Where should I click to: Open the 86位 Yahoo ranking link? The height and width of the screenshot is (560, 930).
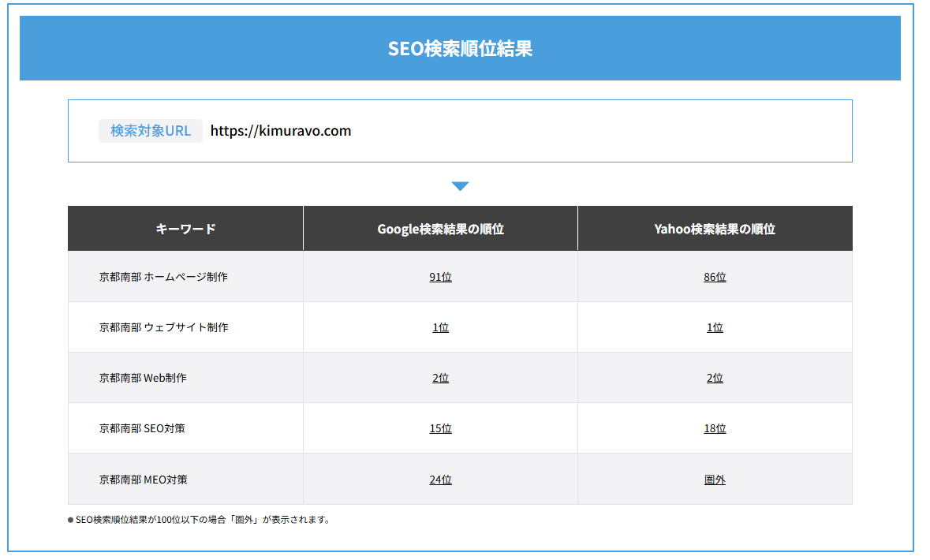715,276
